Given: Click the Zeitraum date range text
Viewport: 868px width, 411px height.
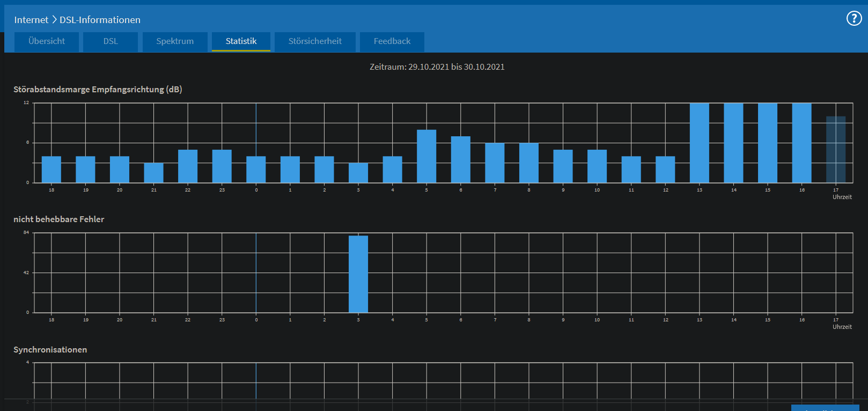Looking at the screenshot, I should coord(437,67).
